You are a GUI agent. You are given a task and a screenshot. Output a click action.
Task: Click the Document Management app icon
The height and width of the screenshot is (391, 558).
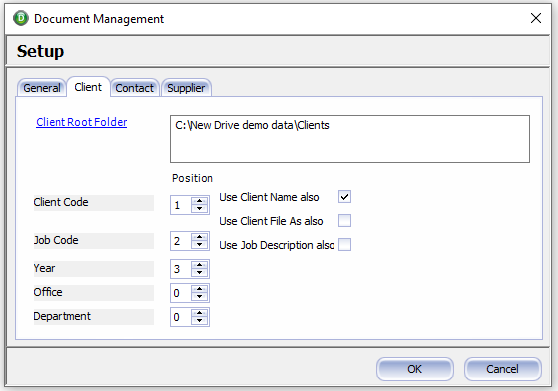pos(21,18)
